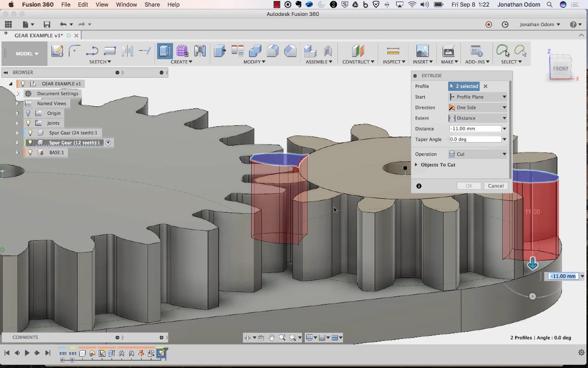Click the Pan hand navigation icon
The width and height of the screenshot is (588, 368).
click(x=272, y=337)
